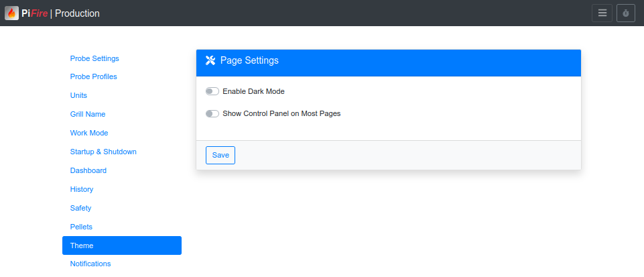View the History settings
Image resolution: width=644 pixels, height=277 pixels.
[x=82, y=189]
